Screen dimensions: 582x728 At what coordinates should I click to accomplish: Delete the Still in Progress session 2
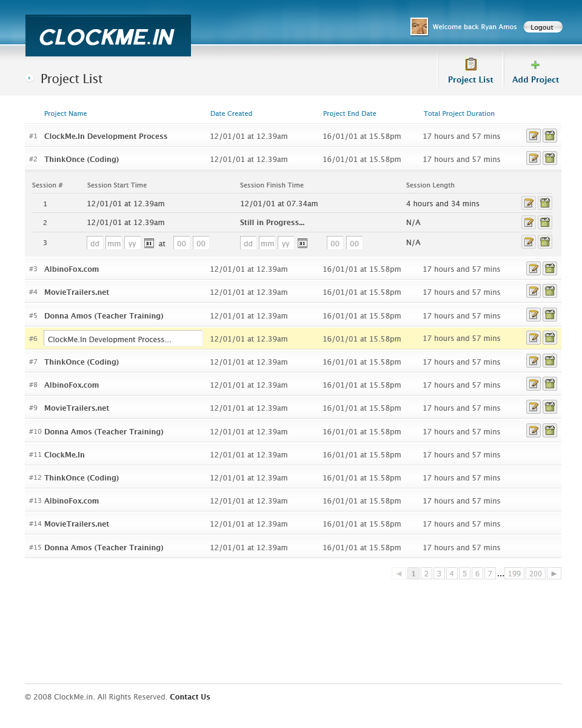[x=545, y=223]
